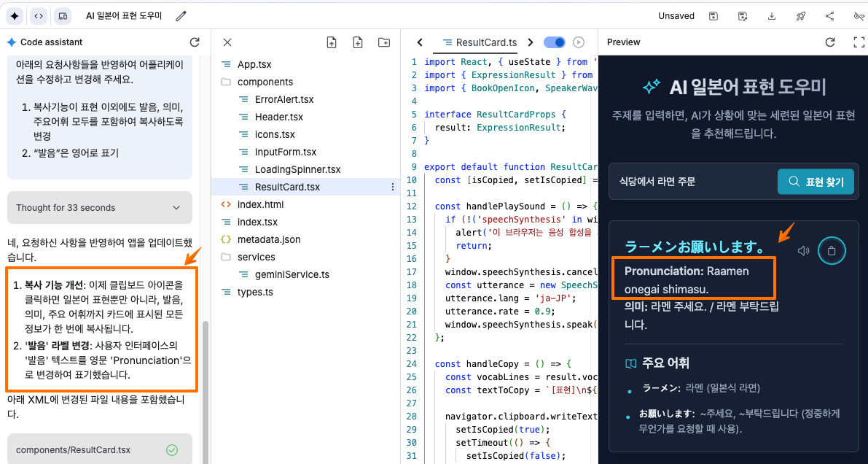This screenshot has height=464, width=868.
Task: Click the upload file icon in explorer
Action: (332, 42)
